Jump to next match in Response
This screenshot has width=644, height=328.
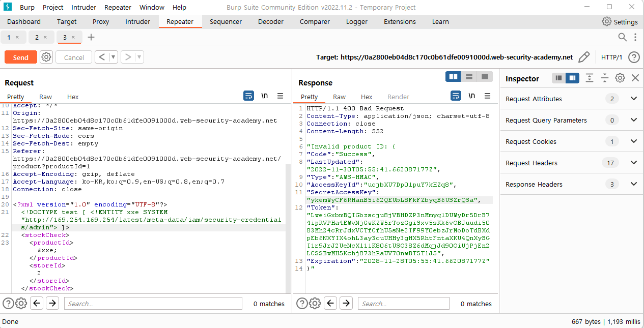pos(346,304)
